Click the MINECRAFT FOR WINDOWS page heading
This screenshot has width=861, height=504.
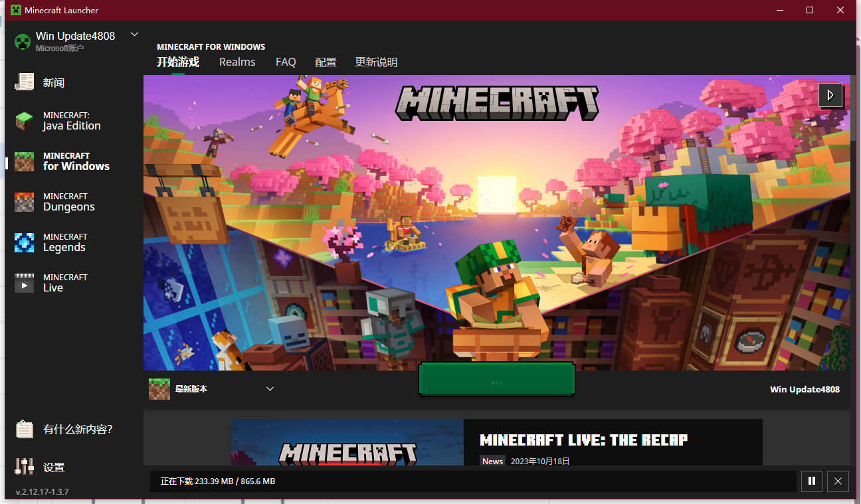[211, 47]
